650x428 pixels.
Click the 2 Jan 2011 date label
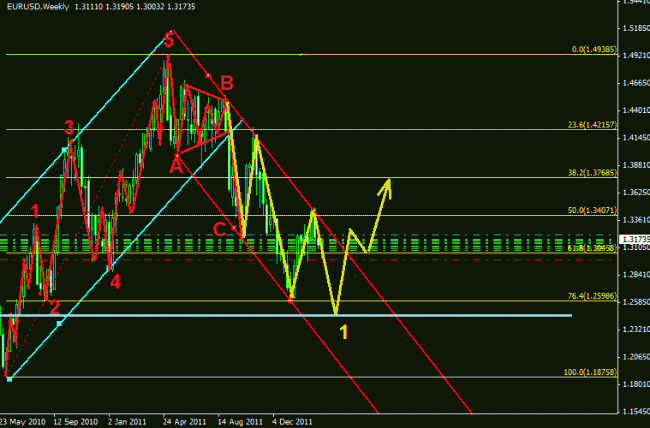(x=127, y=422)
